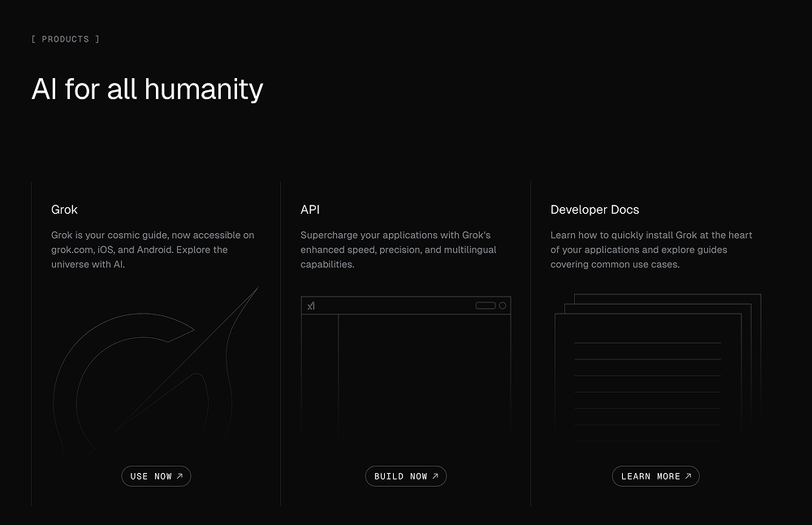Click the 'Grok is your cosmic guide' description
The height and width of the screenshot is (525, 812).
click(x=153, y=249)
